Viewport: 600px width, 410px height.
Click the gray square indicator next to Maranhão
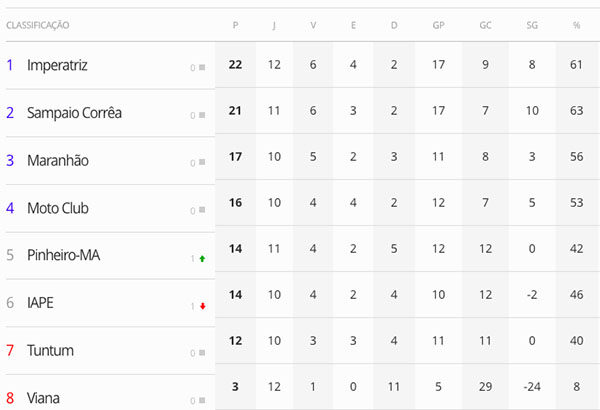tap(202, 162)
